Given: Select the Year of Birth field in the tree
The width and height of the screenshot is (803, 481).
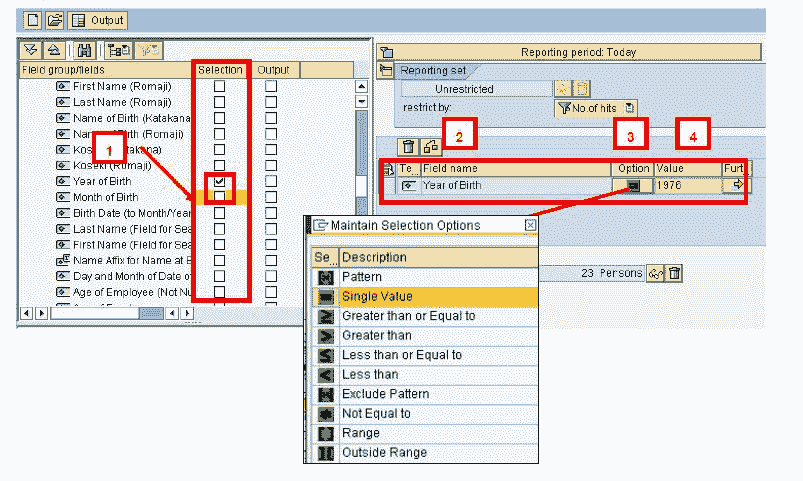Looking at the screenshot, I should pyautogui.click(x=102, y=181).
